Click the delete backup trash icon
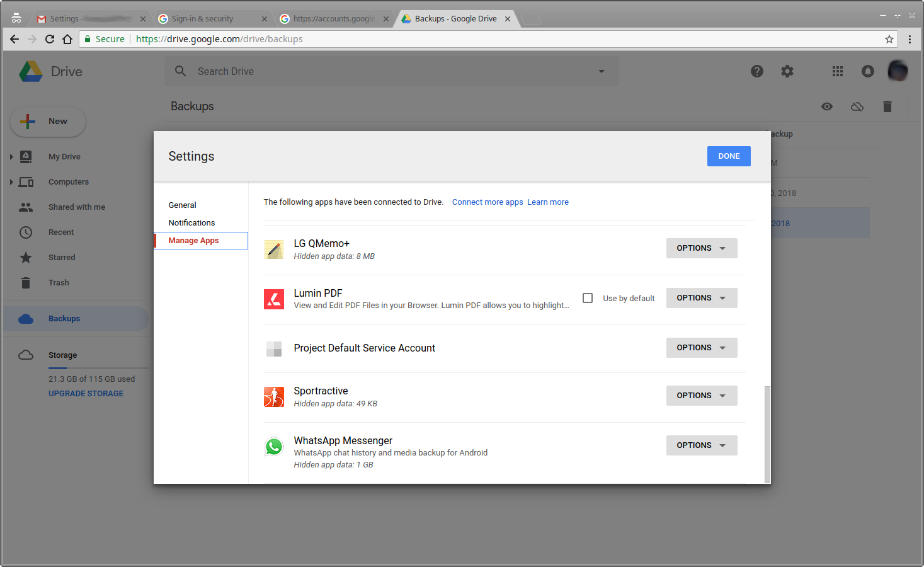924x567 pixels. point(887,106)
